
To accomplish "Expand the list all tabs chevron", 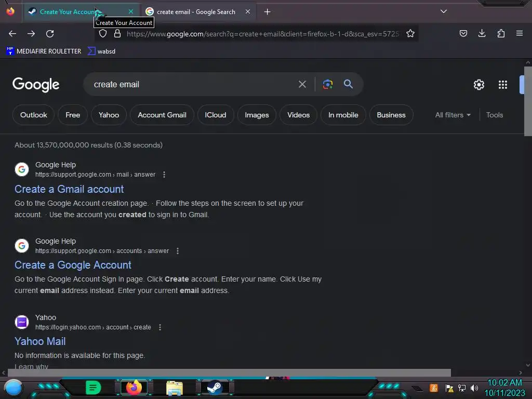I will click(x=444, y=11).
